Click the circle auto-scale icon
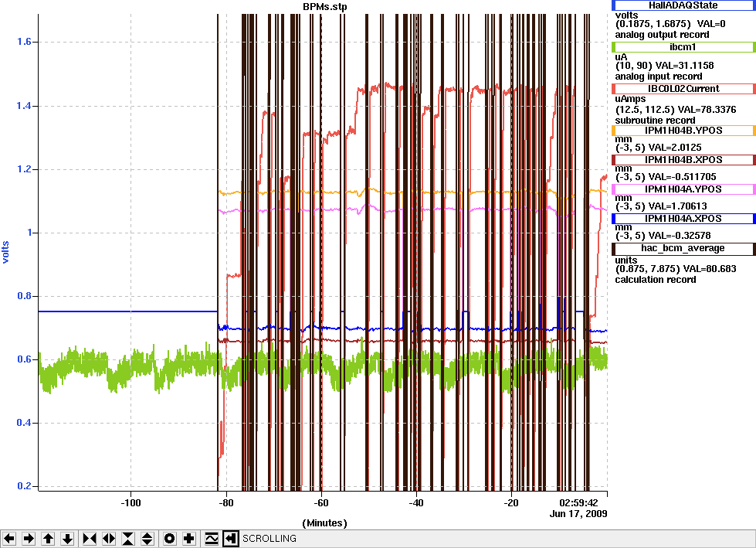756x548 pixels. pos(170,539)
